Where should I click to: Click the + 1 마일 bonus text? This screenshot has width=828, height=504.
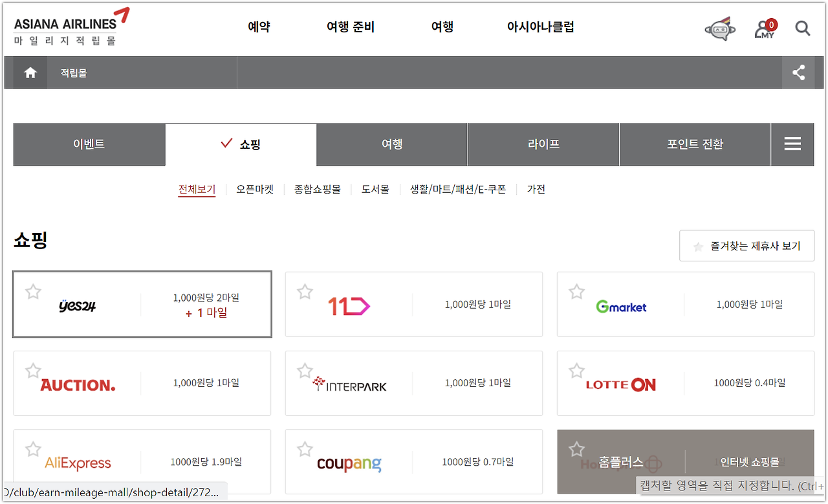click(206, 313)
